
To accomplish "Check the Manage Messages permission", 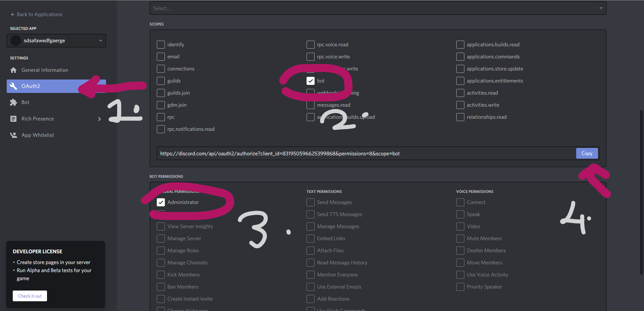I will [311, 226].
